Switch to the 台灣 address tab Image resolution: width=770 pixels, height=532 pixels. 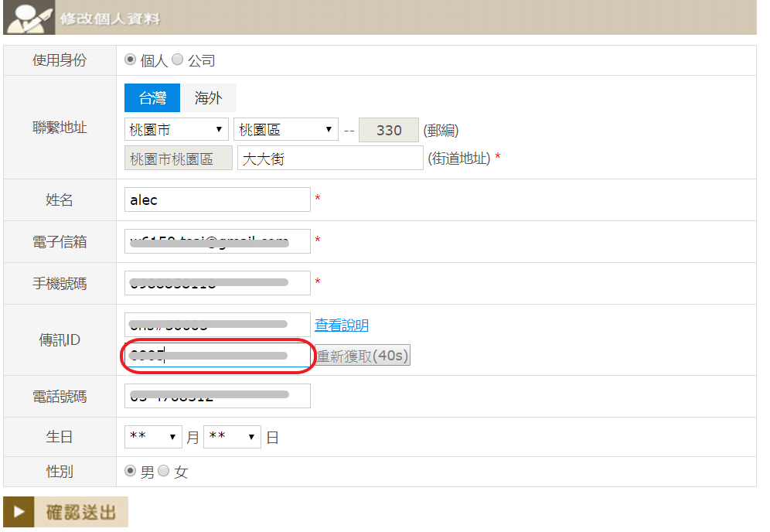point(152,98)
